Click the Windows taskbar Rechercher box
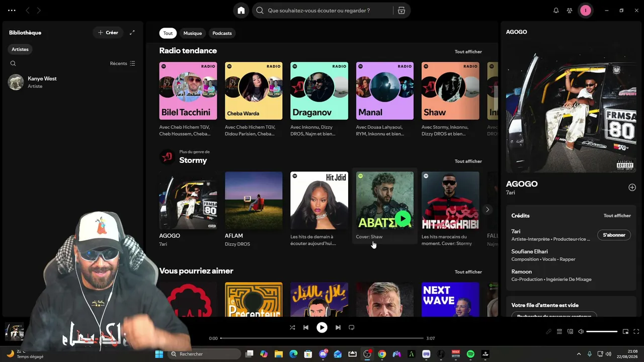This screenshot has height=362, width=644. click(x=205, y=354)
